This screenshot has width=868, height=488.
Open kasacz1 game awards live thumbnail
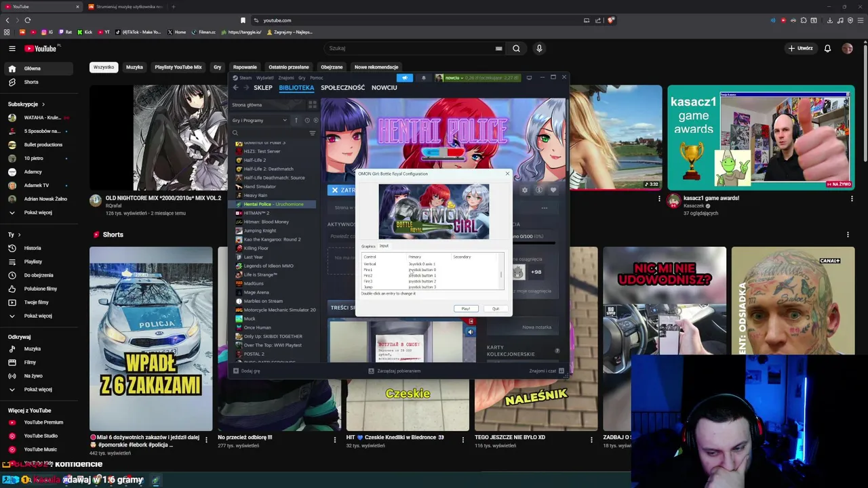point(761,138)
